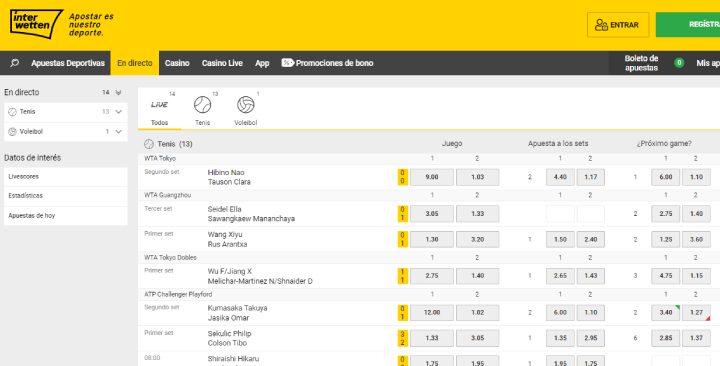Bet 3.20 on Rus Arantxa
Image resolution: width=720 pixels, height=366 pixels.
[478, 239]
